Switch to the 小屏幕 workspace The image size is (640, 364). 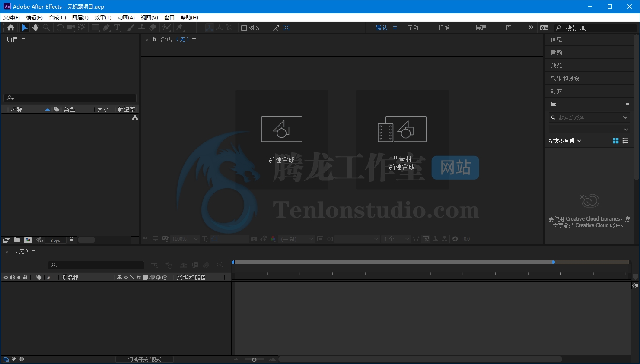click(478, 28)
